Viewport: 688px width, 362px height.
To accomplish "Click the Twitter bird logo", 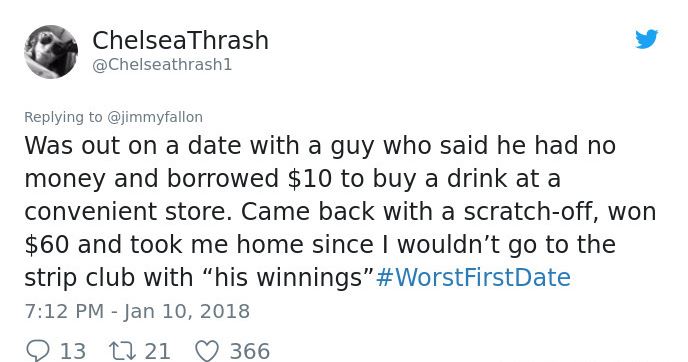I will 646,39.
